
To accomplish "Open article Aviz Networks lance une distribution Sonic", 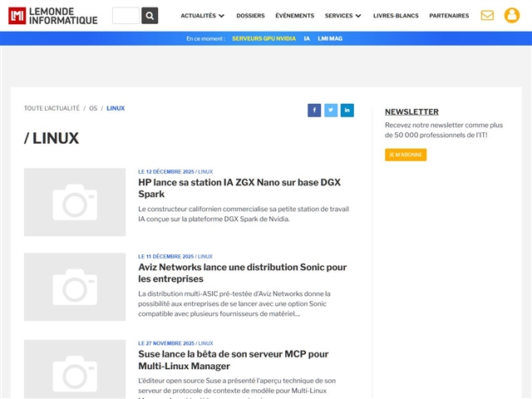I will (242, 273).
